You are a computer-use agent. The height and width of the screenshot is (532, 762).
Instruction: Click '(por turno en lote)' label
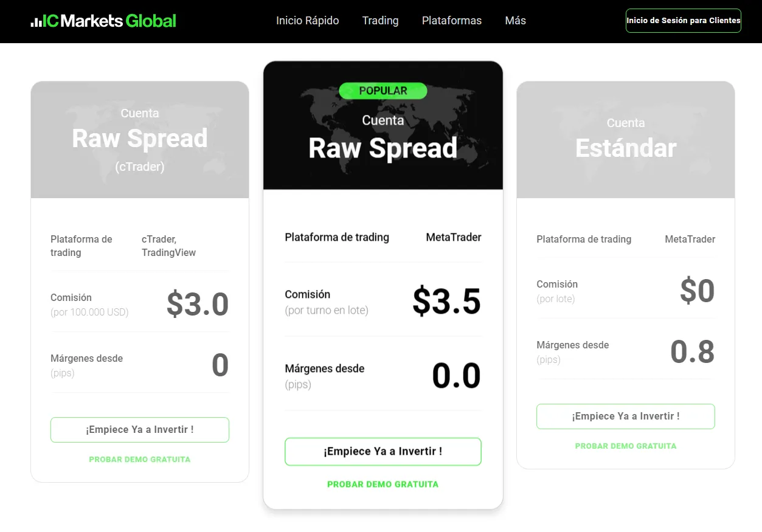coord(327,310)
